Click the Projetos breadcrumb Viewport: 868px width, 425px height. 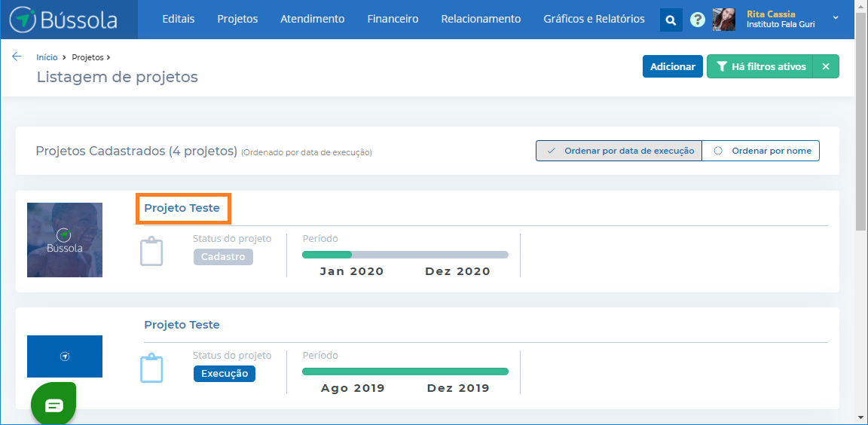click(87, 57)
